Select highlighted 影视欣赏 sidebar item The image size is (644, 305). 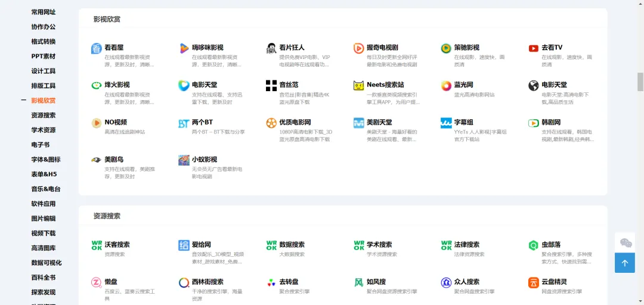pos(44,101)
